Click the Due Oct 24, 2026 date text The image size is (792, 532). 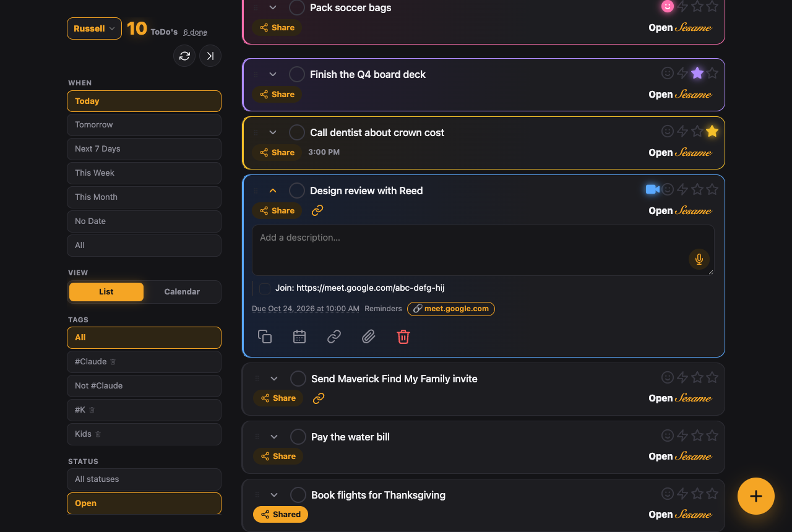(306, 309)
